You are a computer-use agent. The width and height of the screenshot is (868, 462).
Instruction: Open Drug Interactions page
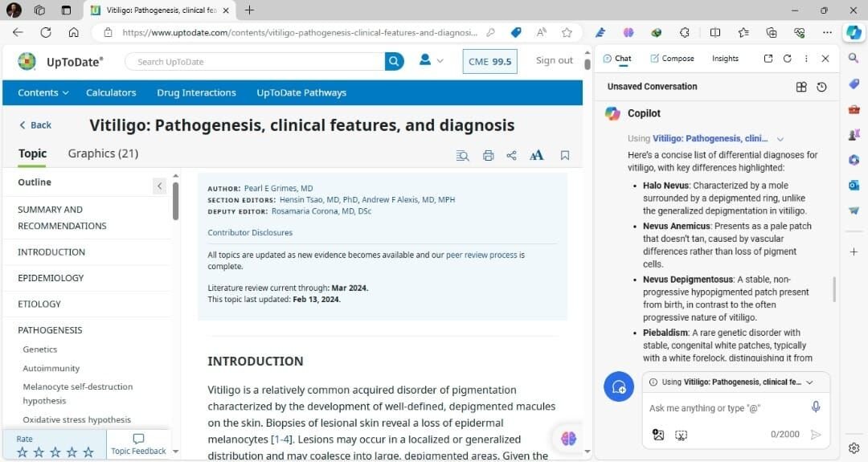[196, 92]
